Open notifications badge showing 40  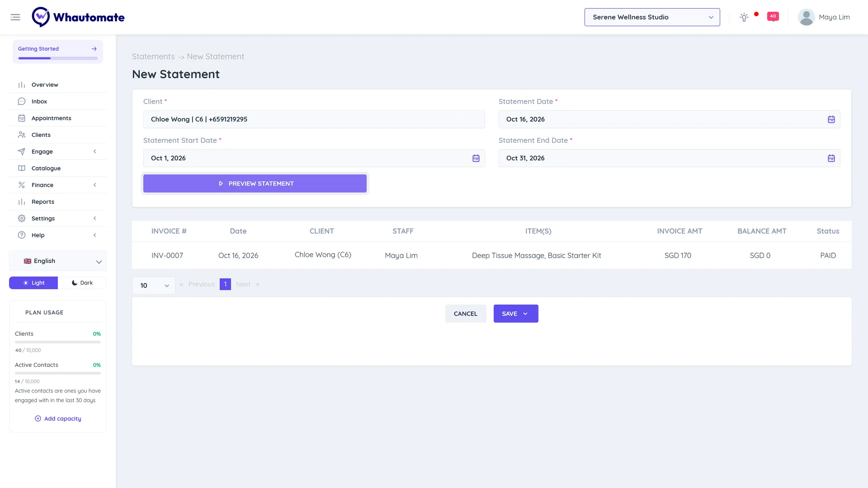773,16
